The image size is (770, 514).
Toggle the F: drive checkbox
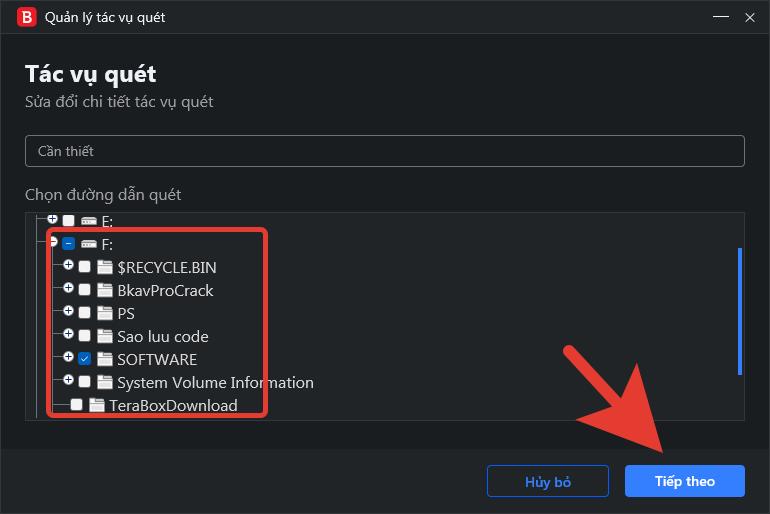click(x=69, y=243)
